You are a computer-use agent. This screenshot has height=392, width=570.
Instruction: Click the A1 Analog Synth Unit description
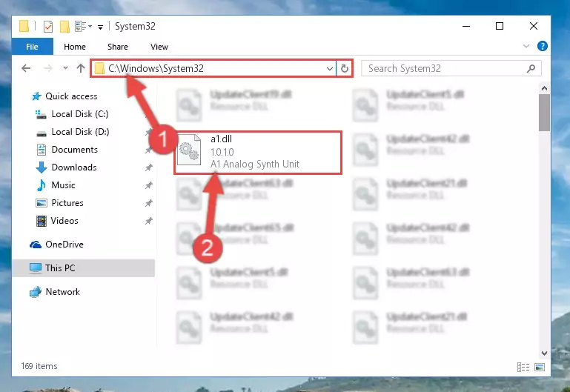[x=255, y=165]
